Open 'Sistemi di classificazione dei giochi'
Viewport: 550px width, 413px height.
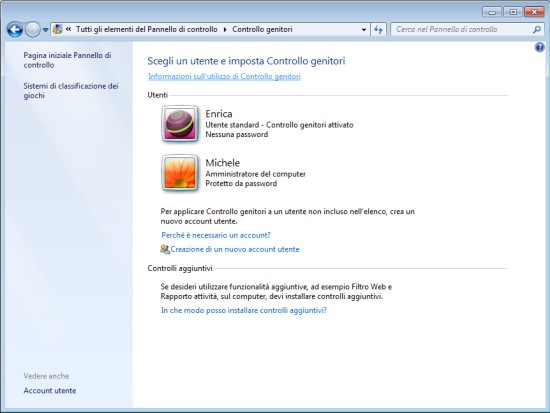click(x=71, y=91)
